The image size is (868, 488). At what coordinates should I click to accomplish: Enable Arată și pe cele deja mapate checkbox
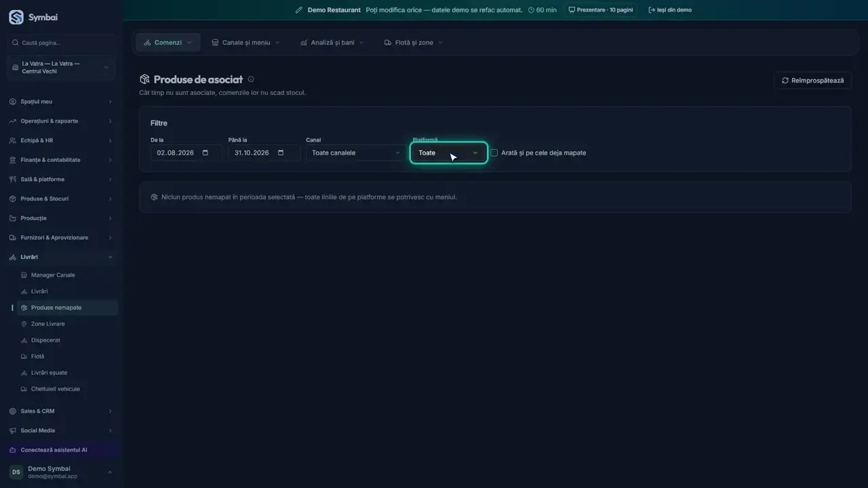[494, 152]
